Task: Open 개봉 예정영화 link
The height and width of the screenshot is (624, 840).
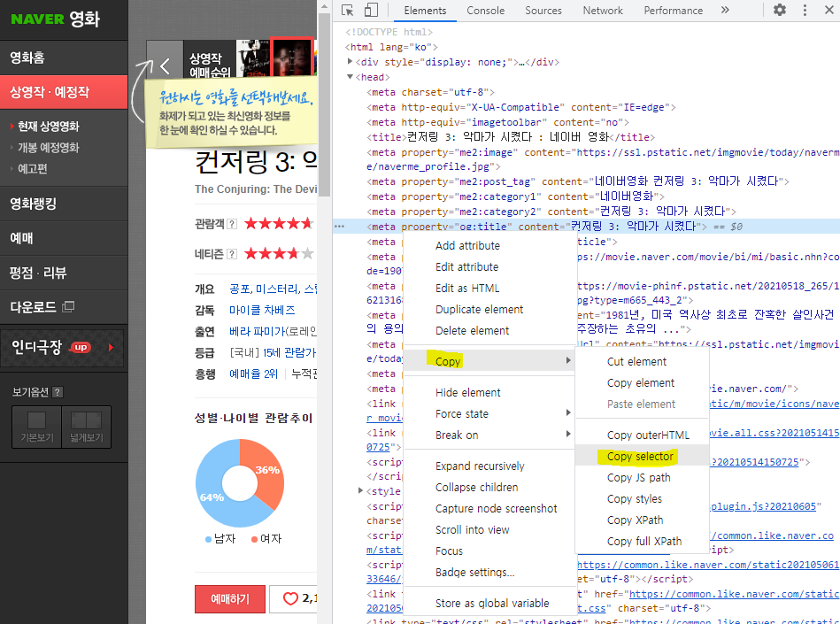Action: coord(48,148)
